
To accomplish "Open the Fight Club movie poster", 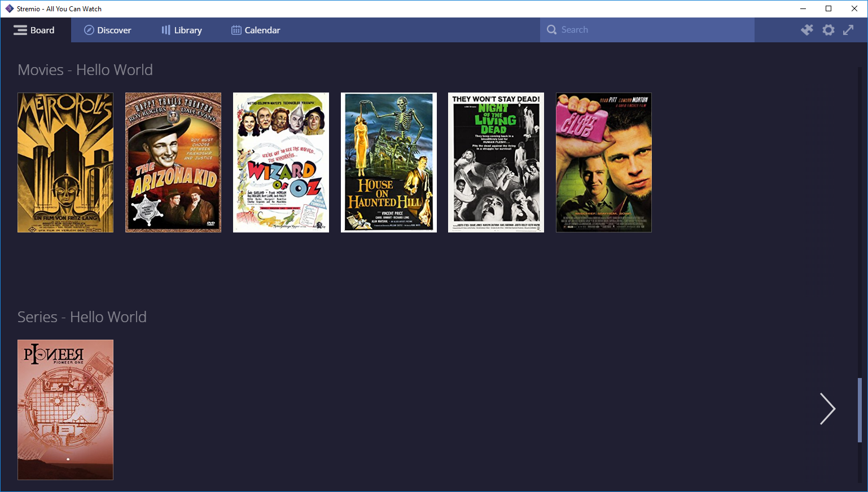I will tap(604, 162).
